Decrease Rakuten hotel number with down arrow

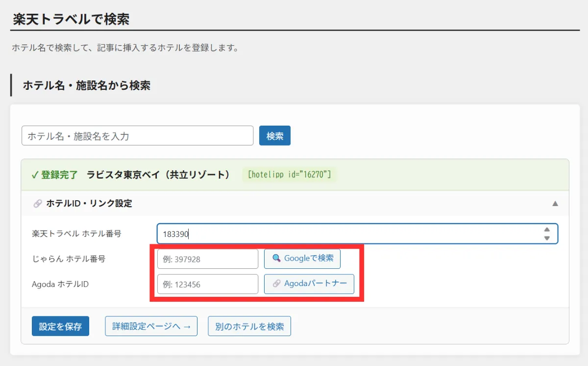(x=547, y=238)
